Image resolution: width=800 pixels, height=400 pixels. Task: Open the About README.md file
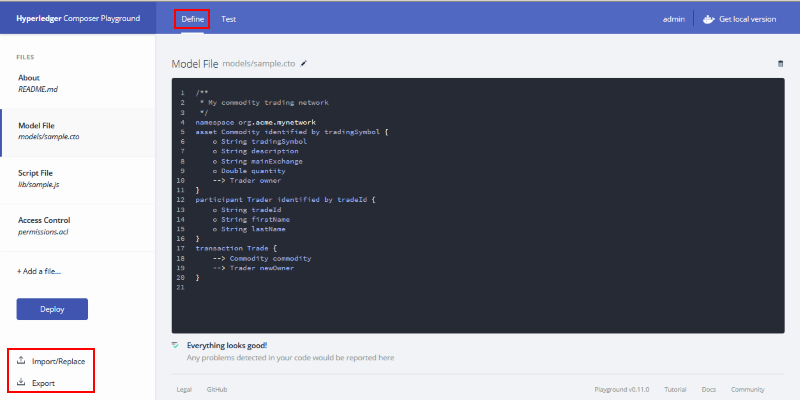(78, 83)
